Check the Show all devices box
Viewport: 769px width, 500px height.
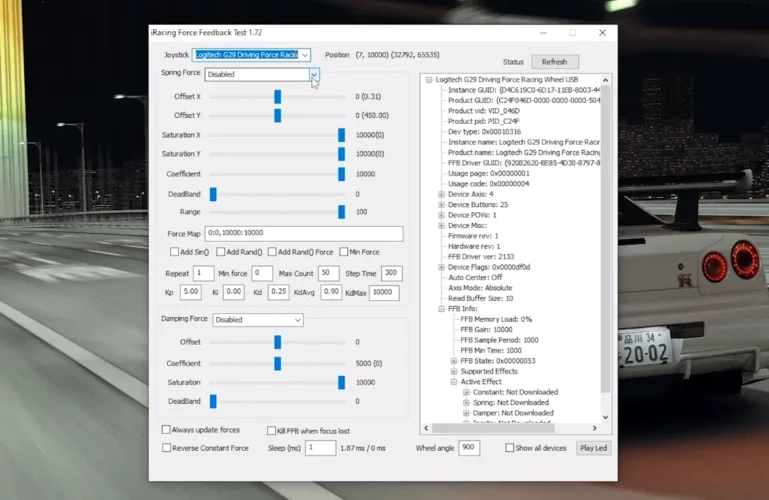coord(510,448)
